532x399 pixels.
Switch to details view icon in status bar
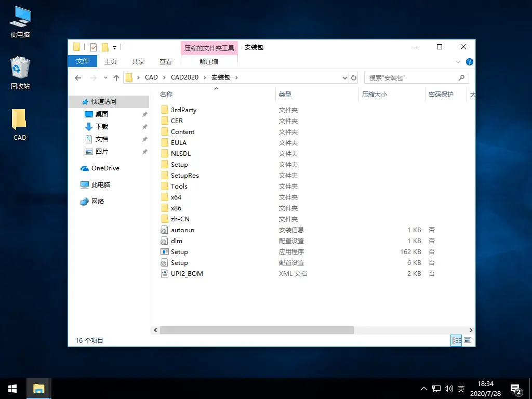click(456, 340)
